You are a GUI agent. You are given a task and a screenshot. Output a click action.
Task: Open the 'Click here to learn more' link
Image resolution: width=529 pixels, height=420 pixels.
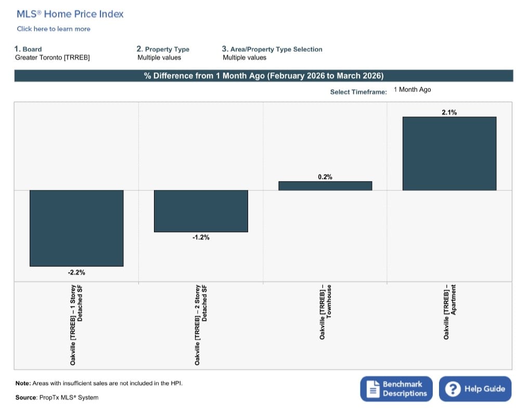(x=54, y=29)
